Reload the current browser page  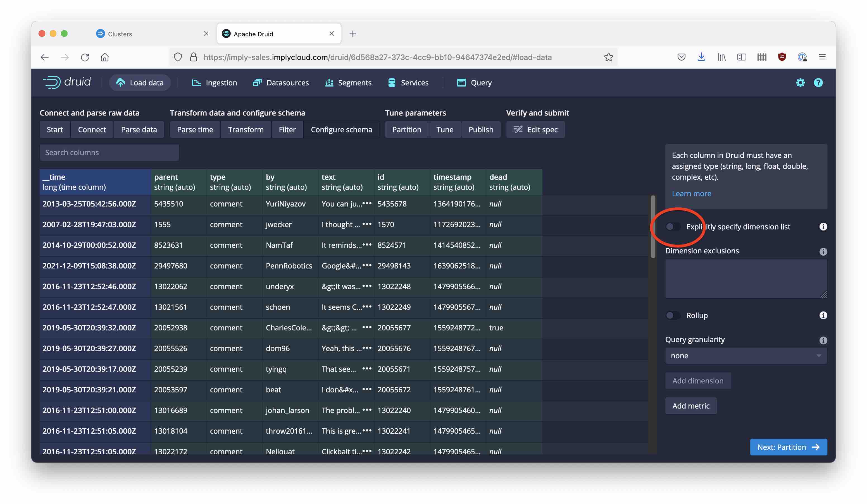click(x=85, y=57)
